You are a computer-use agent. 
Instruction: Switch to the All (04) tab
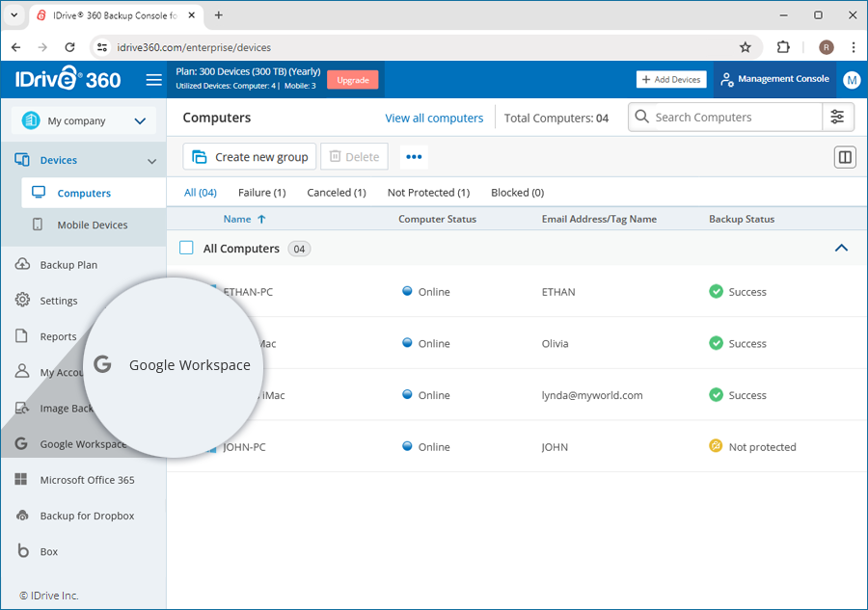point(200,193)
